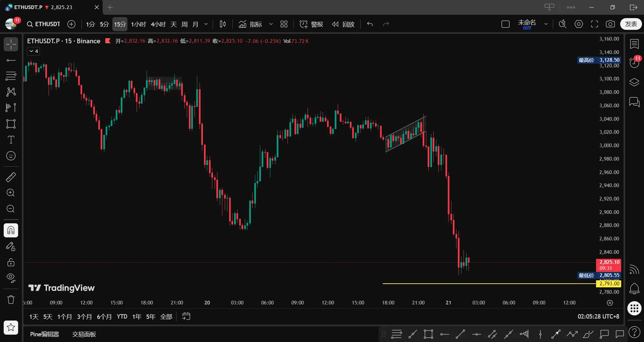The width and height of the screenshot is (644, 342).
Task: Open the watchlist panel icon
Action: point(634,44)
